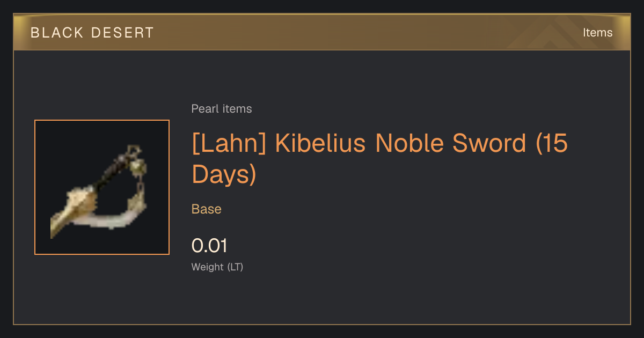The width and height of the screenshot is (644, 338).
Task: Click the Kibelius Noble Sword item icon
Action: 102,187
